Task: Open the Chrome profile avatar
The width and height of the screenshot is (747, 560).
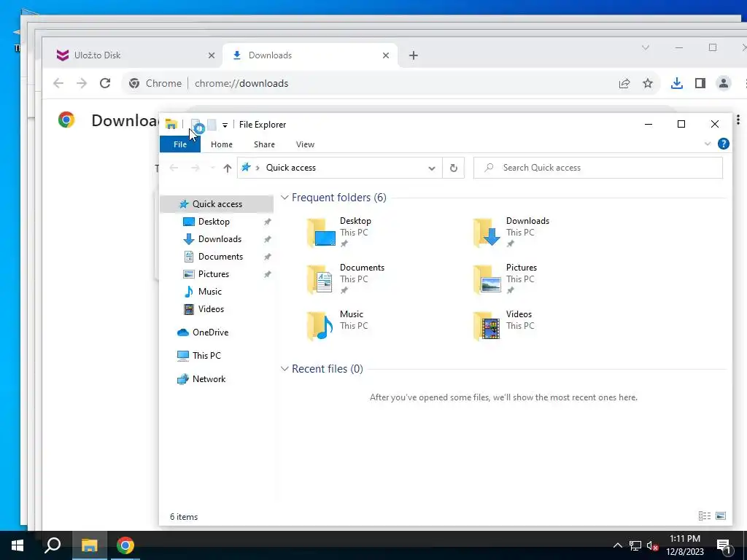Action: (723, 83)
